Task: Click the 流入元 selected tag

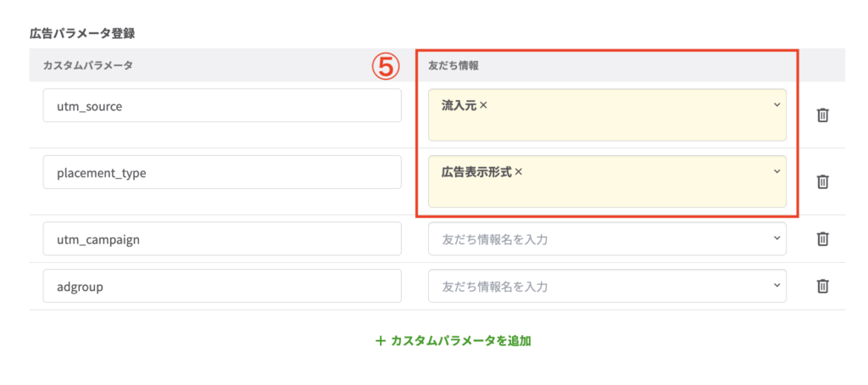Action: pyautogui.click(x=459, y=106)
